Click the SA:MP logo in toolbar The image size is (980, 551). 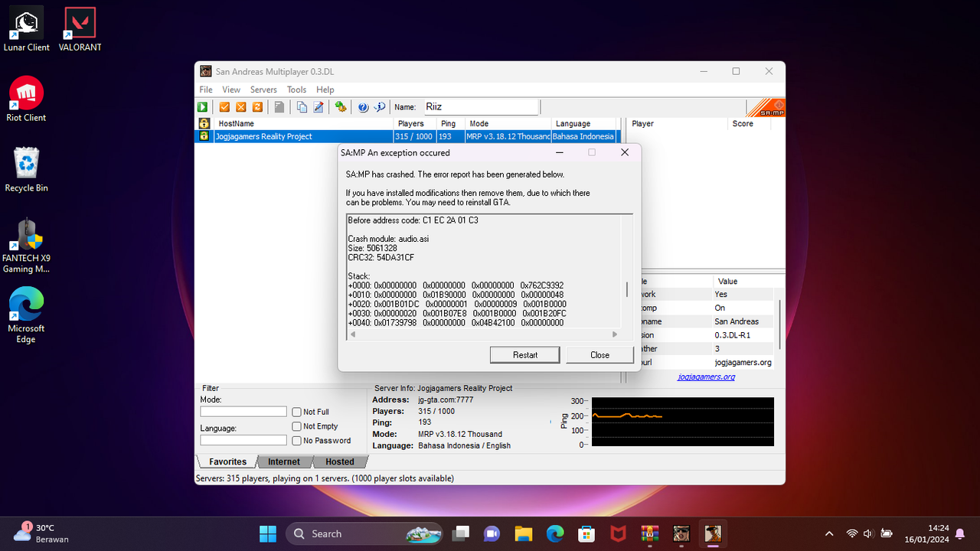[x=765, y=108]
